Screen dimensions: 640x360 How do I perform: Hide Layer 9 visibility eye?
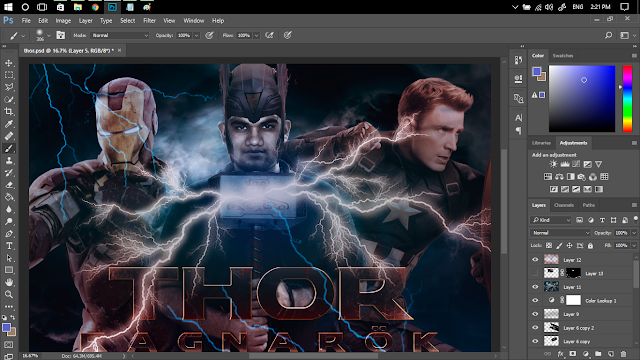(535, 314)
